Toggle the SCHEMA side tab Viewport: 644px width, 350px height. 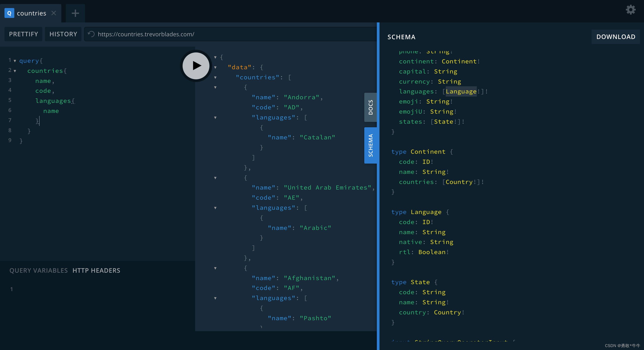click(371, 145)
